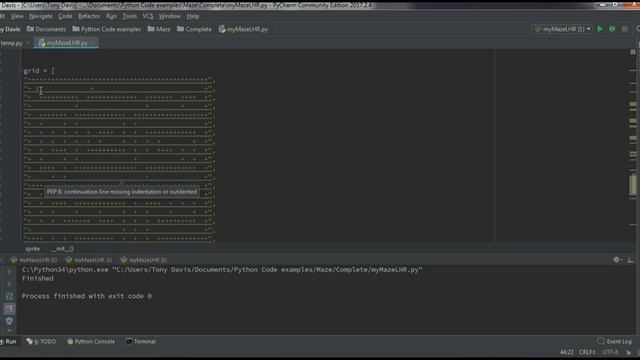The image size is (640, 360).
Task: Toggle soft-wrap icon in Run sidebar
Action: pyautogui.click(x=9, y=296)
